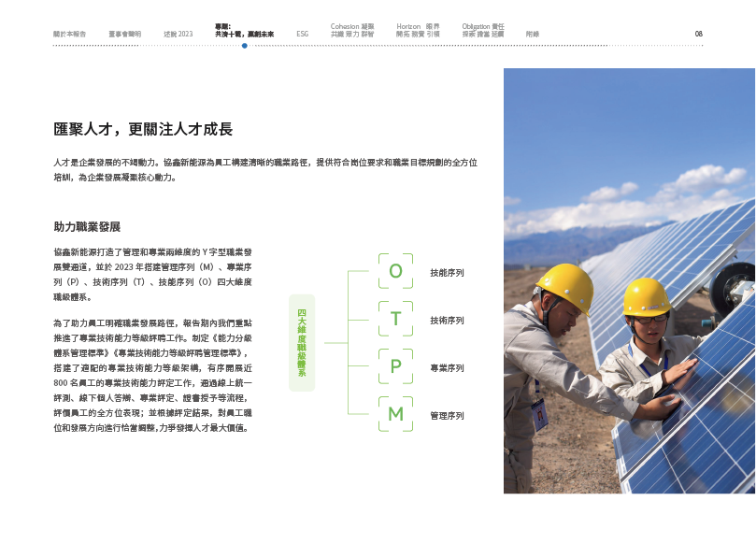756x558 pixels.
Task: Click the green T sequence box
Action: [395, 319]
